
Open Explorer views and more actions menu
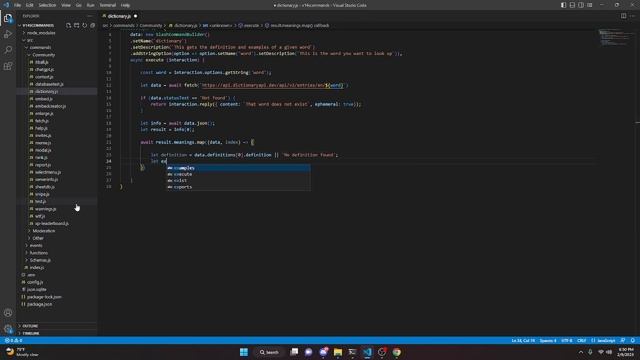pyautogui.click(x=90, y=16)
